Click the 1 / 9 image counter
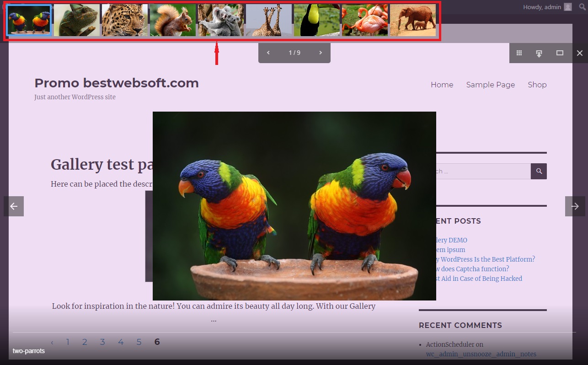This screenshot has width=588, height=365. coord(294,53)
